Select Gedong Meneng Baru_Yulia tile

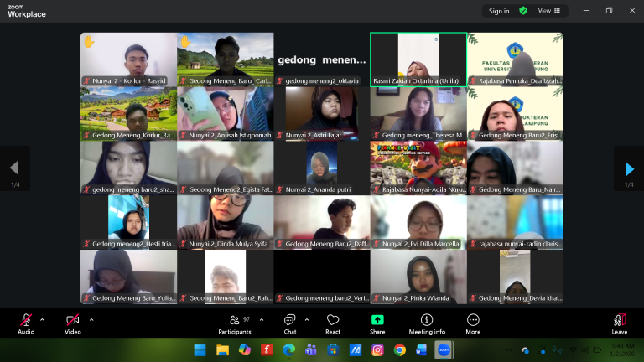[128, 277]
